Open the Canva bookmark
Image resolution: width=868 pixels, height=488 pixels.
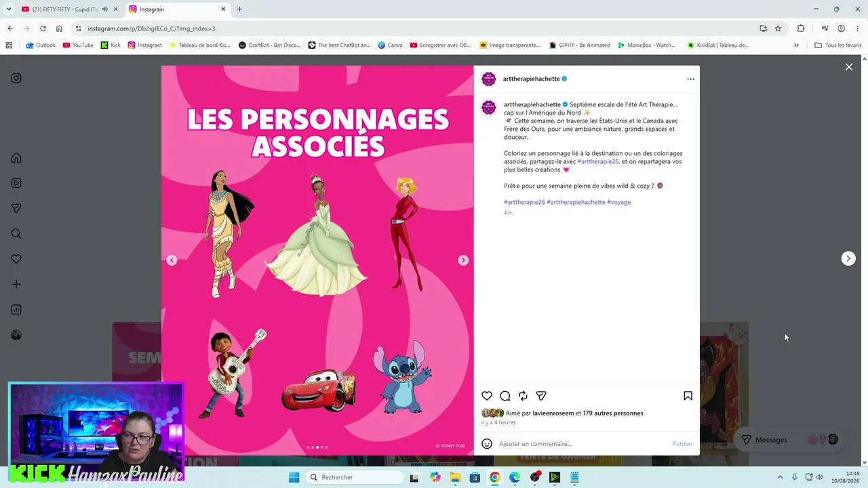click(x=390, y=45)
